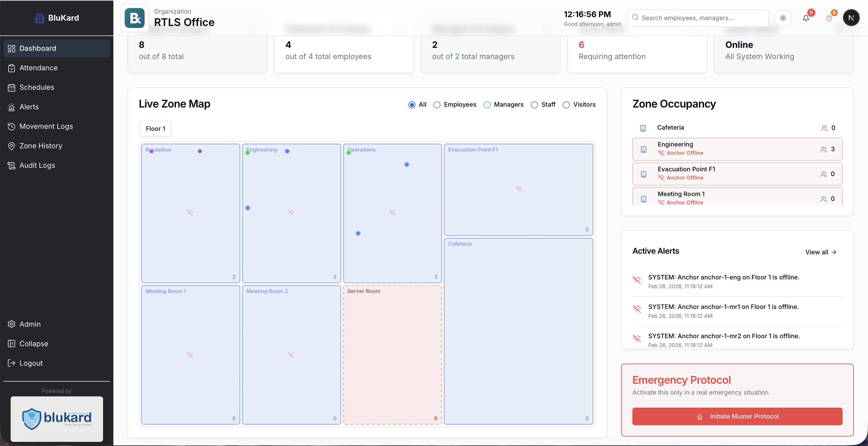
Task: Open Audit Logs using its document icon
Action: coord(12,165)
